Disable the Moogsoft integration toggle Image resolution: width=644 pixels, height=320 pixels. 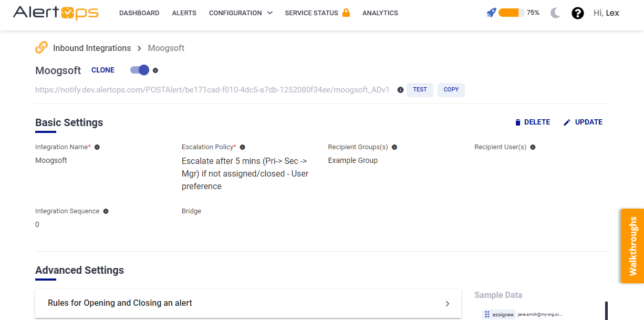click(x=140, y=70)
